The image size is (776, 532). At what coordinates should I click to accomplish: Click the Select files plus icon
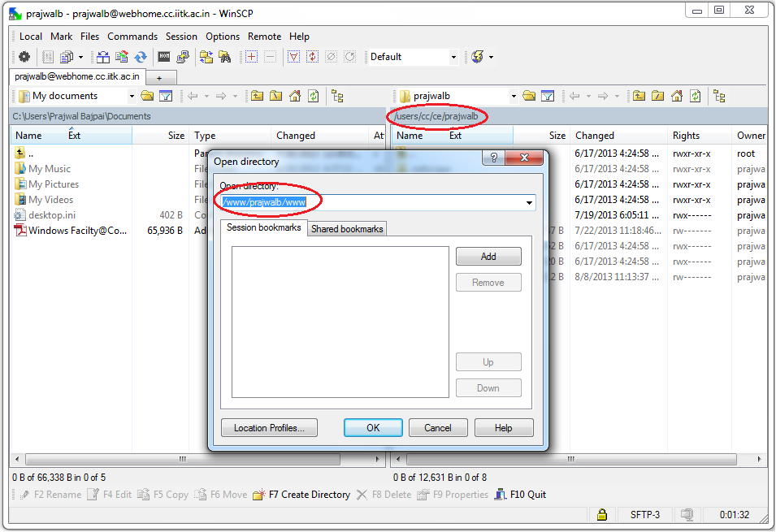point(251,57)
